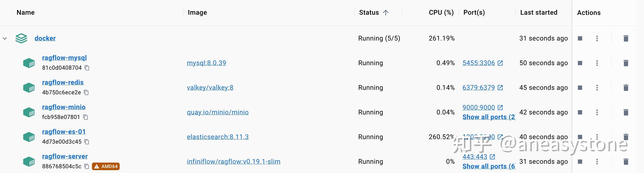This screenshot has width=644, height=173.
Task: Sort by the Name column header
Action: pyautogui.click(x=26, y=13)
